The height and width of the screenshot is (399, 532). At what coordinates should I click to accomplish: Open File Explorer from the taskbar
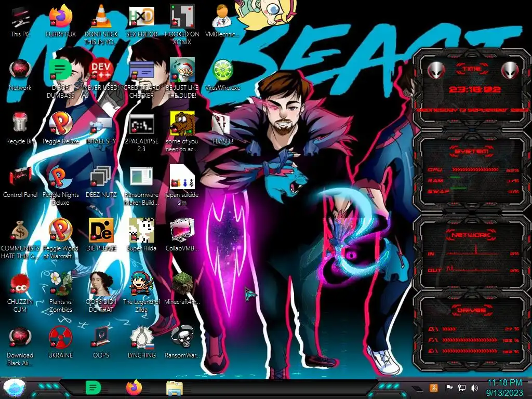coord(175,388)
